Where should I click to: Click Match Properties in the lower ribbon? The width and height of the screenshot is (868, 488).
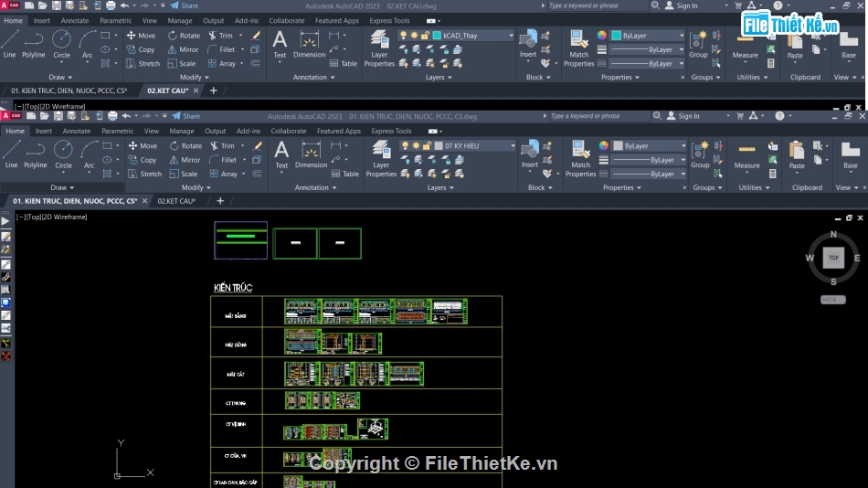580,157
